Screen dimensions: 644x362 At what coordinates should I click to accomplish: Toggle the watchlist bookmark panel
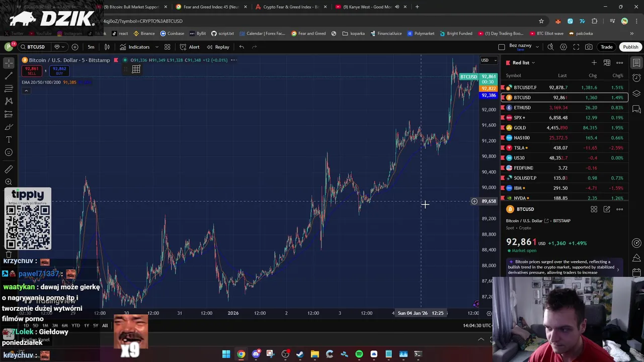pos(636,63)
